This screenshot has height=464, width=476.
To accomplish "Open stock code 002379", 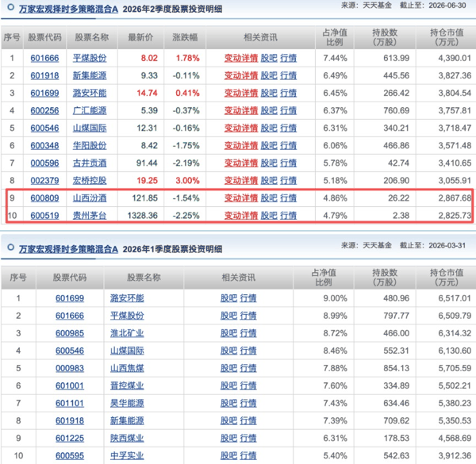I will click(x=44, y=181).
